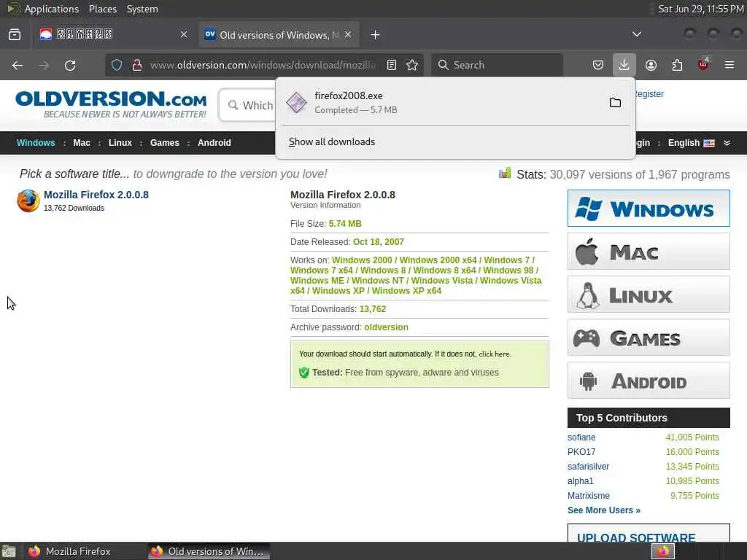Open the Firefox account icon
This screenshot has width=747, height=560.
651,65
